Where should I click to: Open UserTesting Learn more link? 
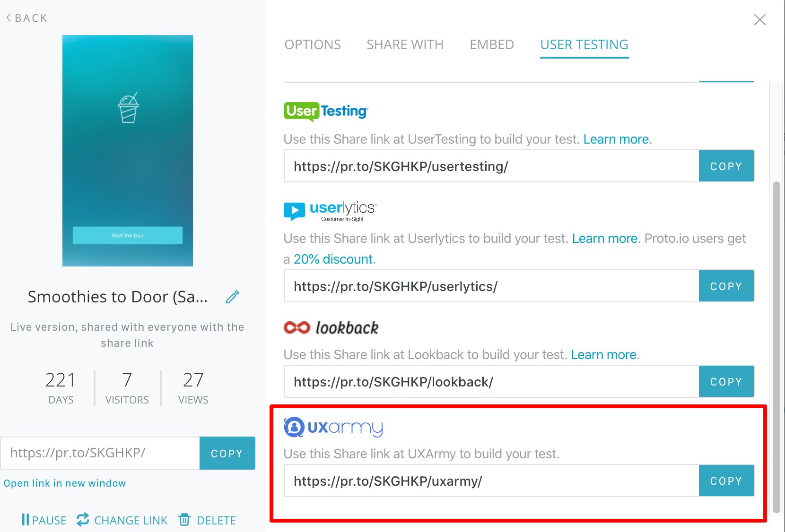[x=616, y=139]
